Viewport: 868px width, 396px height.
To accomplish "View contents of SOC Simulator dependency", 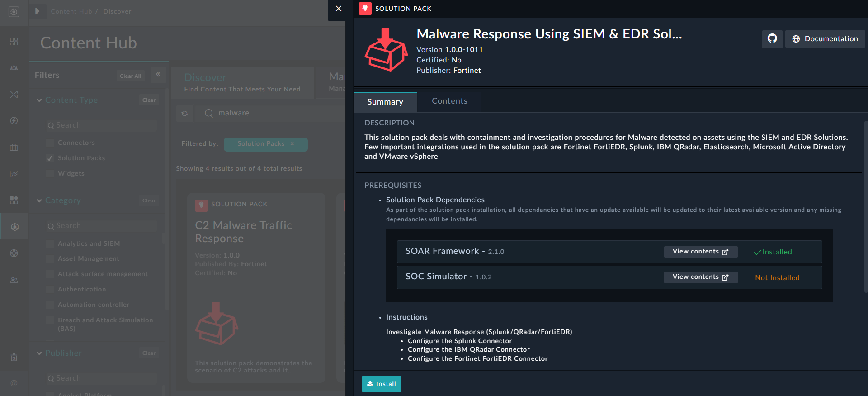I will click(700, 277).
